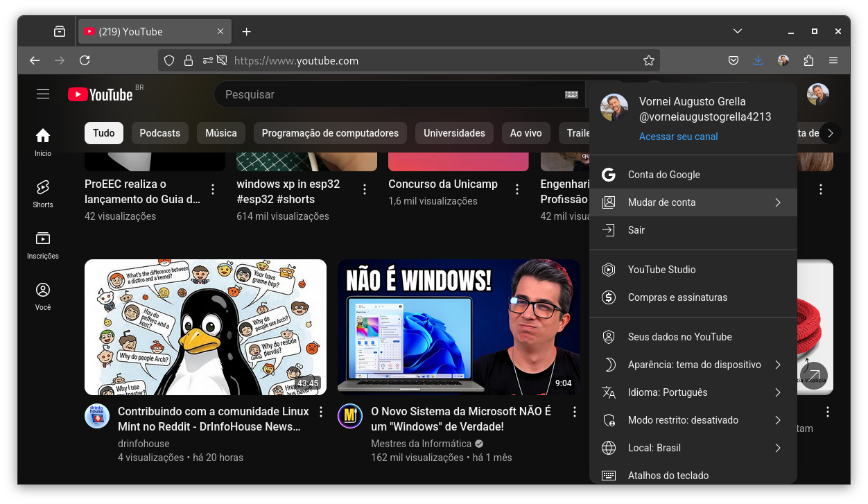Expand Idioma: Português options
The image size is (868, 504).
(x=693, y=392)
